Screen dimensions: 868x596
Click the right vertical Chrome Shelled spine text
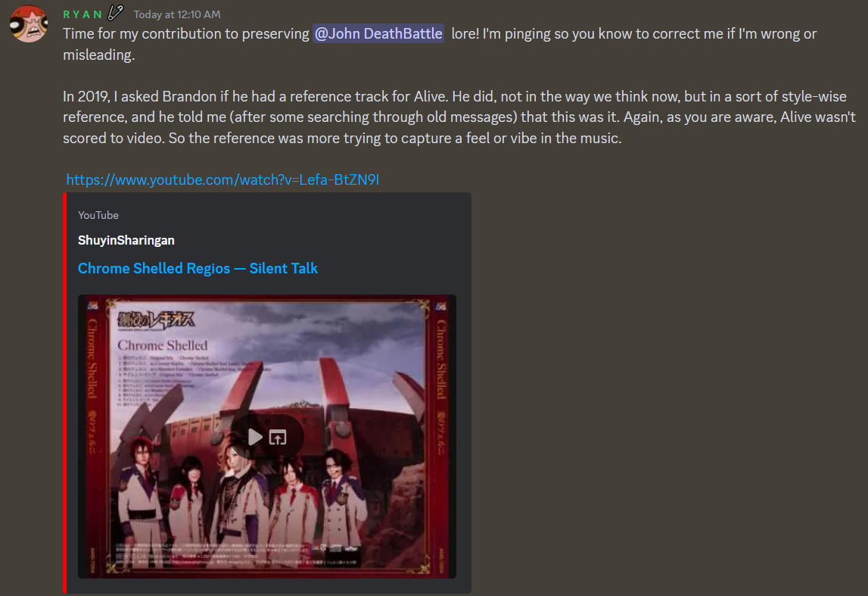441,359
